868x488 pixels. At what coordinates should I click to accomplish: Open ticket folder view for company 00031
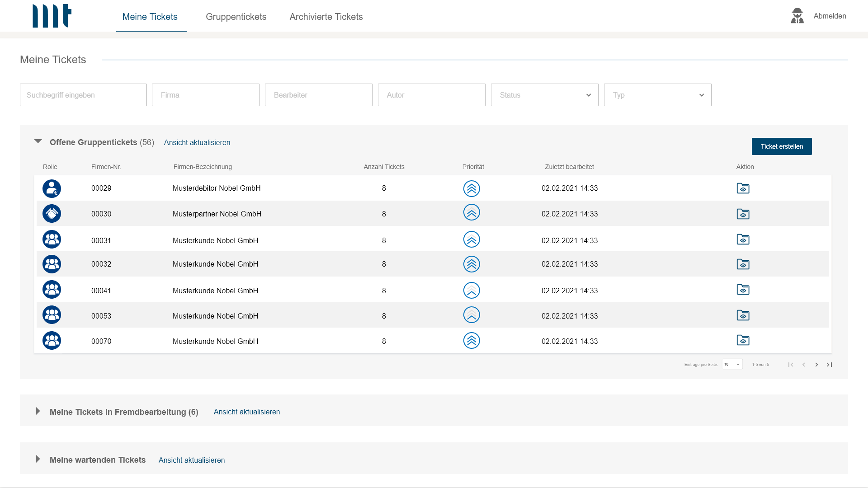click(743, 239)
